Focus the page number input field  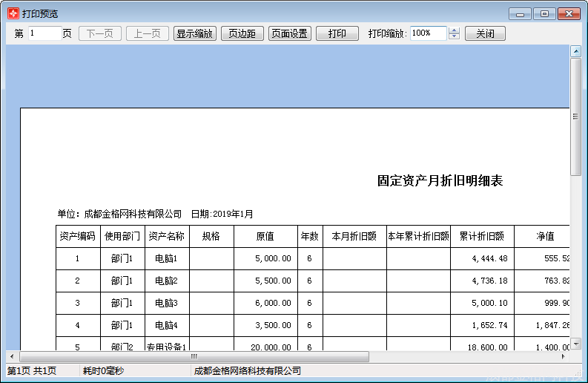click(44, 33)
